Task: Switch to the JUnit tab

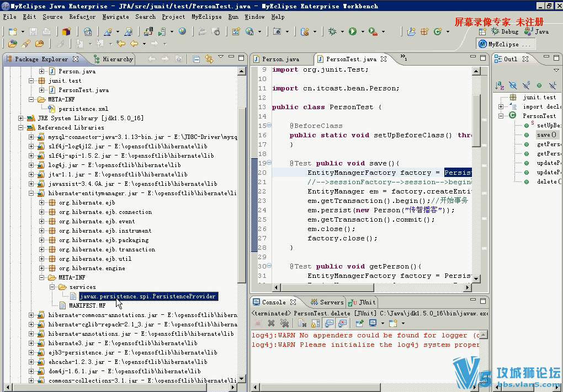Action: 363,302
